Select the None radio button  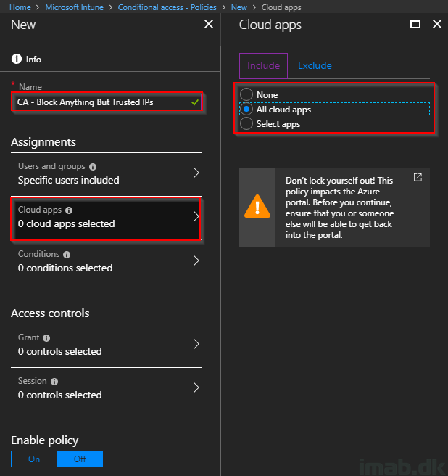click(246, 94)
